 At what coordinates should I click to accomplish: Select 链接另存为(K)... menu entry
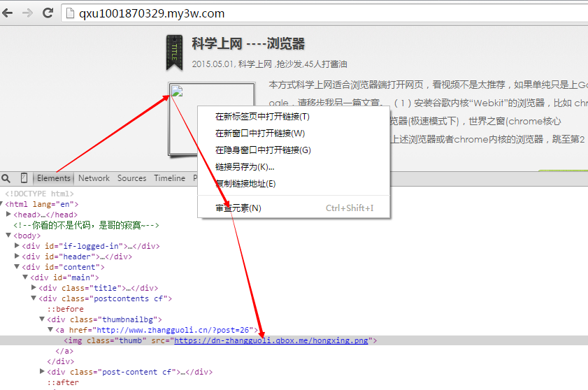coord(245,167)
